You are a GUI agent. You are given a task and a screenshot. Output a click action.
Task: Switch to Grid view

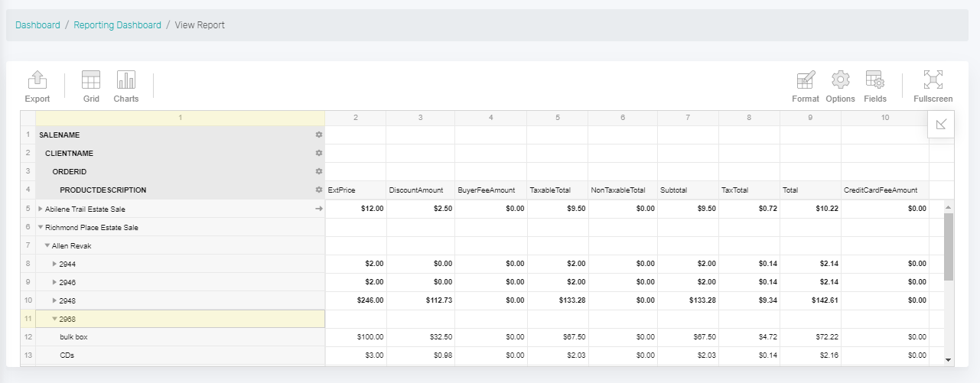91,86
